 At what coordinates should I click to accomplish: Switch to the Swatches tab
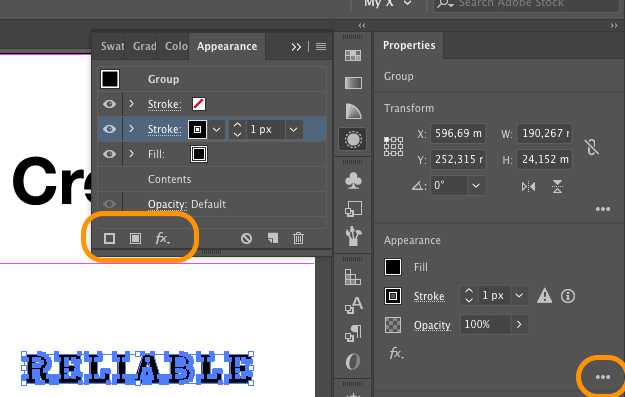[112, 46]
